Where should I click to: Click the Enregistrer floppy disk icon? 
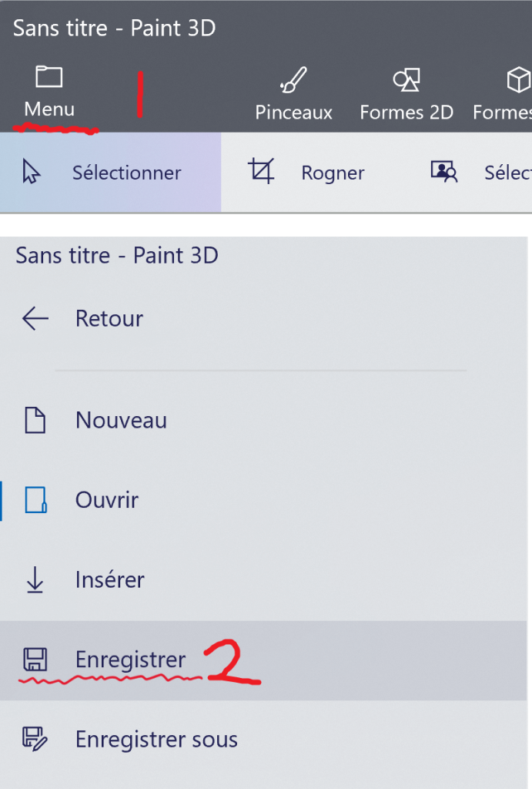coord(34,660)
